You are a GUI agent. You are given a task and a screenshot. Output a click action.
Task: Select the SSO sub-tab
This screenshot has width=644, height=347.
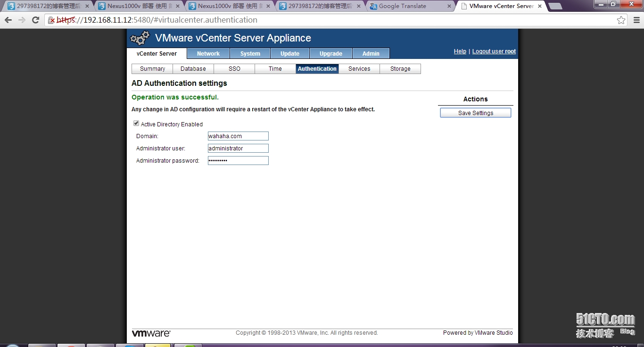pos(234,69)
